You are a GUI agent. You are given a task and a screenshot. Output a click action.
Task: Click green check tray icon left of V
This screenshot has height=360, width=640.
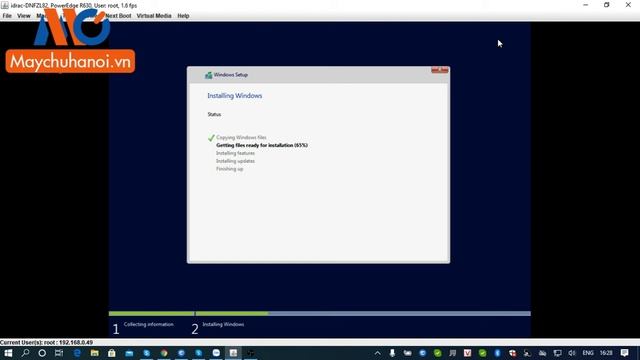tap(438, 353)
